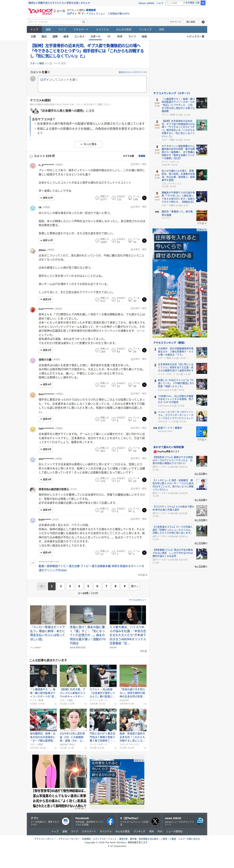234x868 pixels.
Task: Expand AI summary with もっと見る
Action: click(x=88, y=144)
